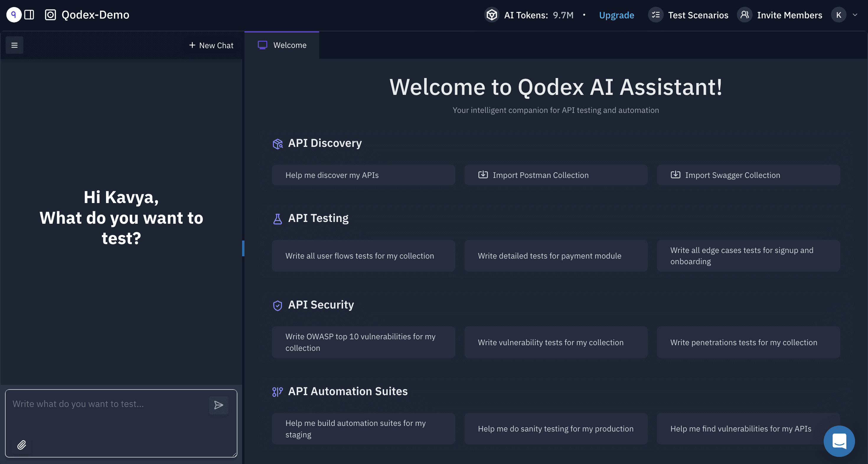This screenshot has height=464, width=868.
Task: Select build automation suites for staging prompt
Action: pyautogui.click(x=363, y=429)
